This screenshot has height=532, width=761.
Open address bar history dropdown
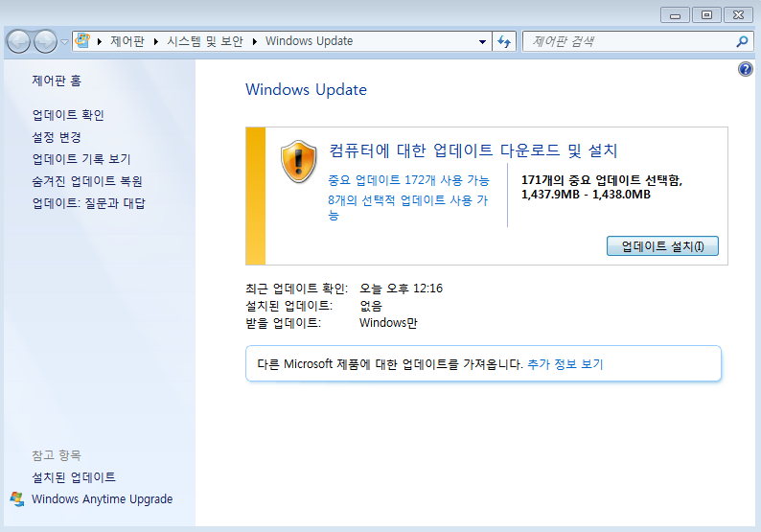point(482,42)
